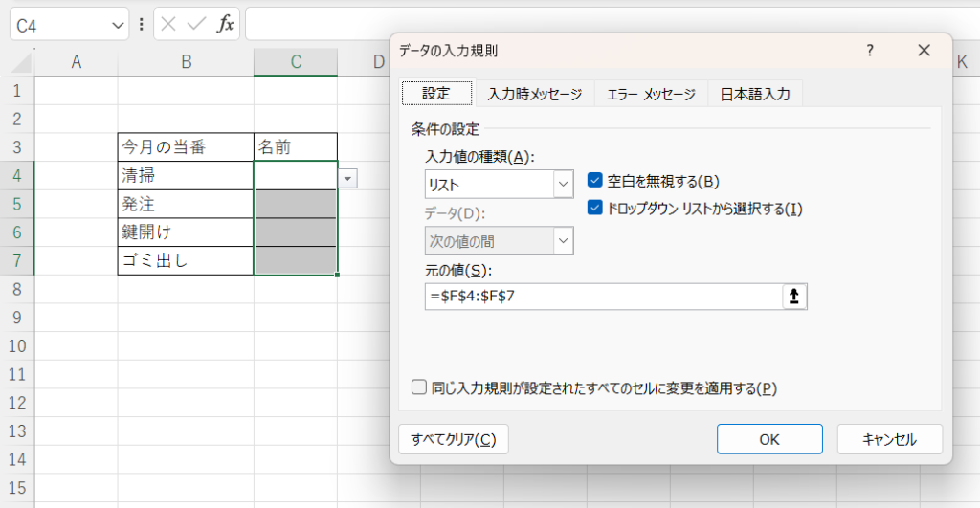Click the formula bar cancel X icon

tap(169, 24)
